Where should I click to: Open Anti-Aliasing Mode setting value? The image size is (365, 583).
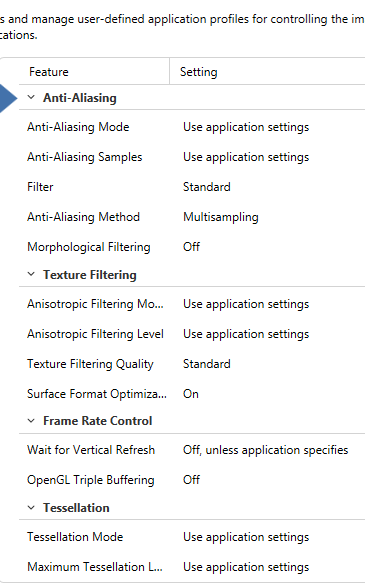coord(246,127)
